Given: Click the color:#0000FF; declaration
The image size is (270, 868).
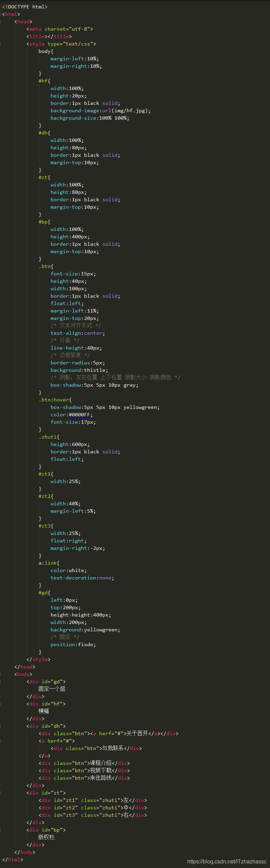Looking at the screenshot, I should (72, 415).
